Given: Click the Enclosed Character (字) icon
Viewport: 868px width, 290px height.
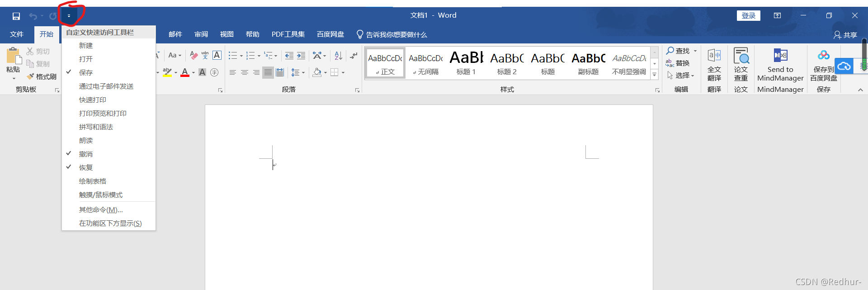Looking at the screenshot, I should 215,72.
